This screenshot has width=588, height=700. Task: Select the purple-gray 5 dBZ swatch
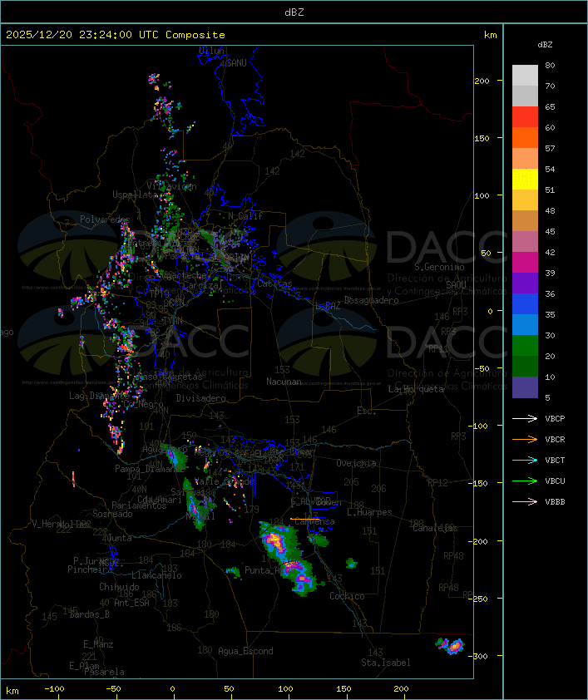click(x=525, y=387)
